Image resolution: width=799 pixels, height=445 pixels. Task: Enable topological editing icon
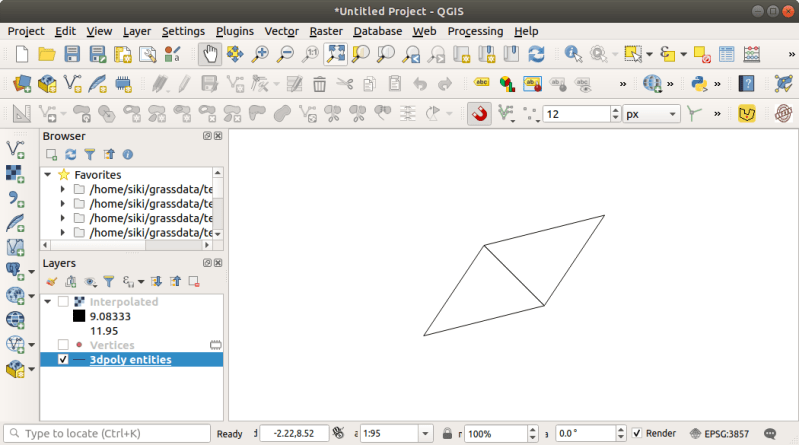pos(693,114)
